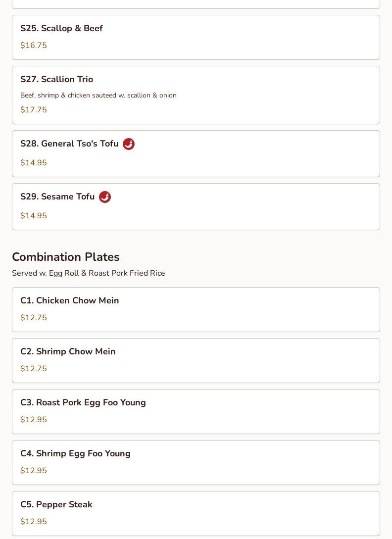Screen dimensions: 392x539
Task: Add C1. Chicken Chow Mein plate
Action: pyautogui.click(x=69, y=301)
